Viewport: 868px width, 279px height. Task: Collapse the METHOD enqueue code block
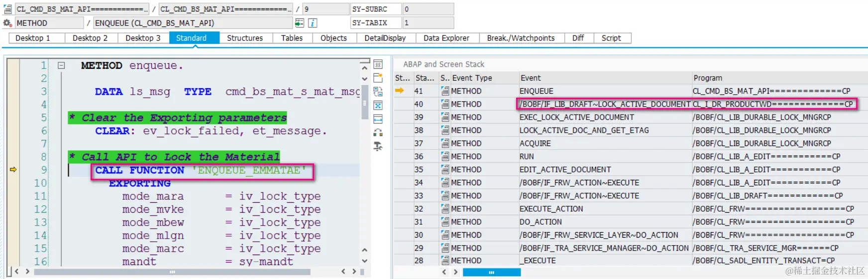click(61, 65)
